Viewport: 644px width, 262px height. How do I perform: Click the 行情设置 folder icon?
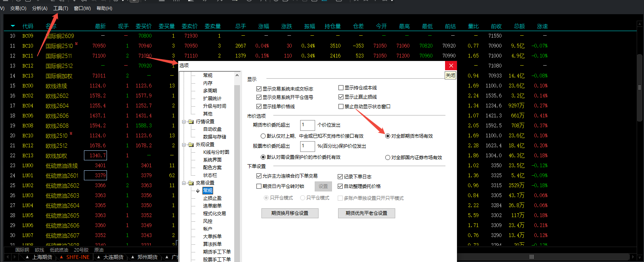click(191, 122)
